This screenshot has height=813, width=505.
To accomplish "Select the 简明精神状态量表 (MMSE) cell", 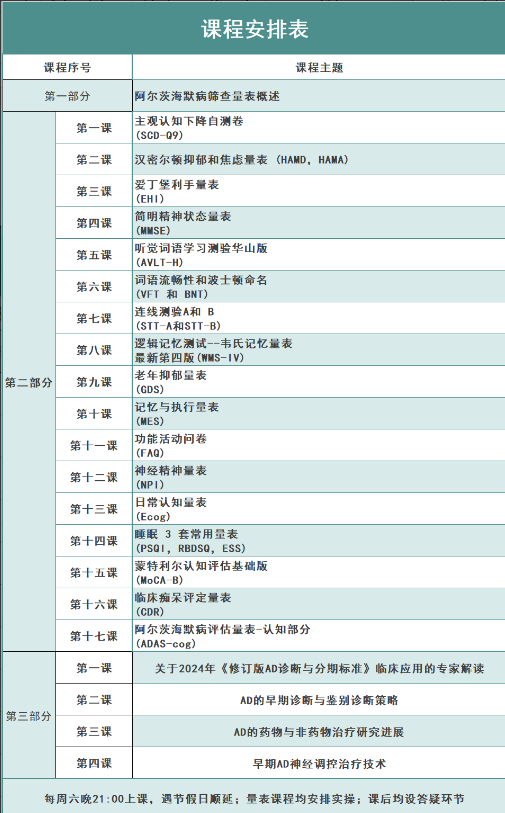I will (319, 223).
